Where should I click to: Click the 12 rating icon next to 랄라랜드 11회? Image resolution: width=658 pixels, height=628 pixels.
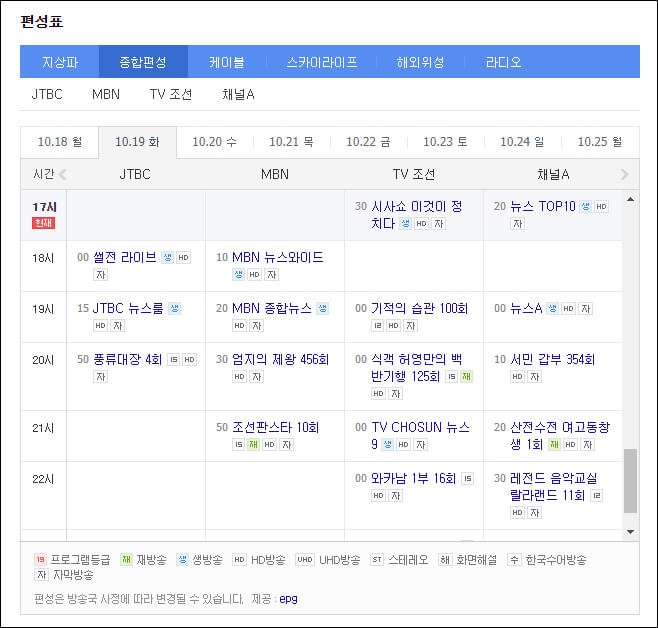596,496
